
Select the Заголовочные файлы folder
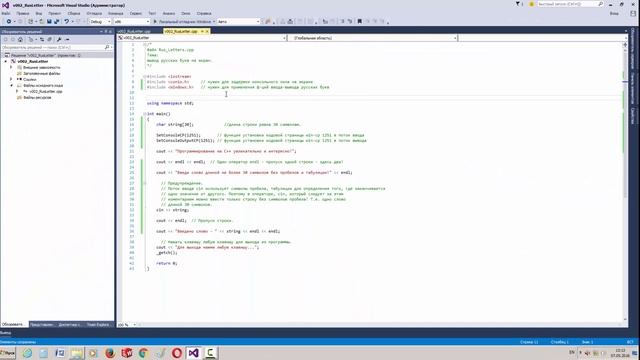tap(42, 73)
